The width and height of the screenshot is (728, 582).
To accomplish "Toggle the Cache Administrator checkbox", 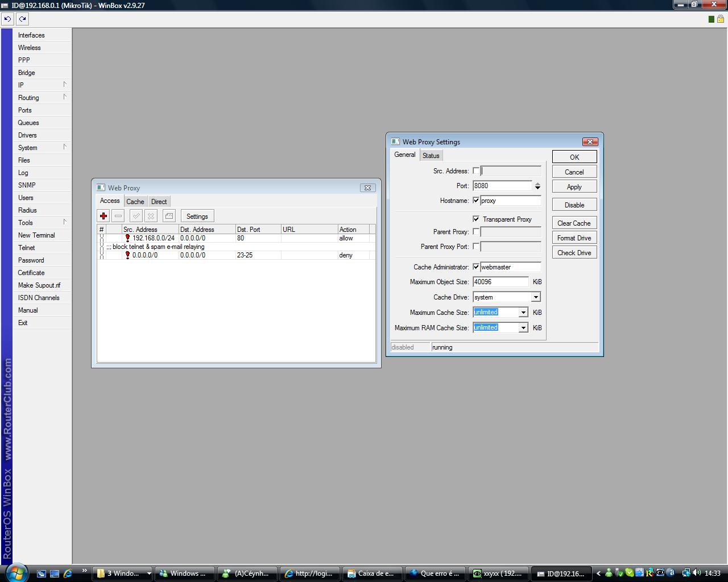I will pyautogui.click(x=476, y=267).
